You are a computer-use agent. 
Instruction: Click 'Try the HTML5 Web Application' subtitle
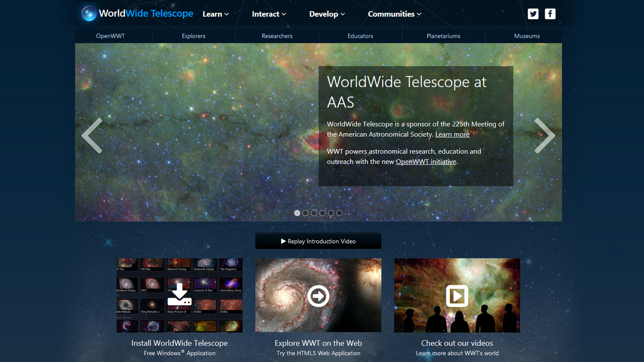click(318, 353)
